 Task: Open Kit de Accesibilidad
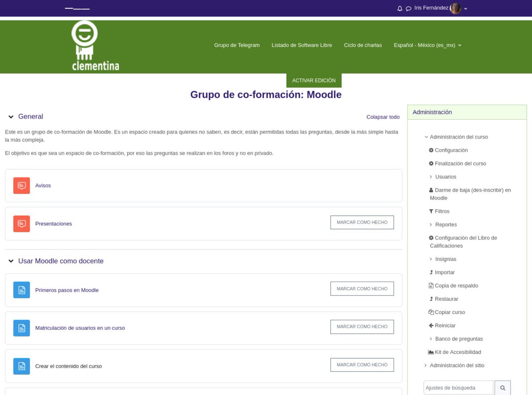pos(458,352)
